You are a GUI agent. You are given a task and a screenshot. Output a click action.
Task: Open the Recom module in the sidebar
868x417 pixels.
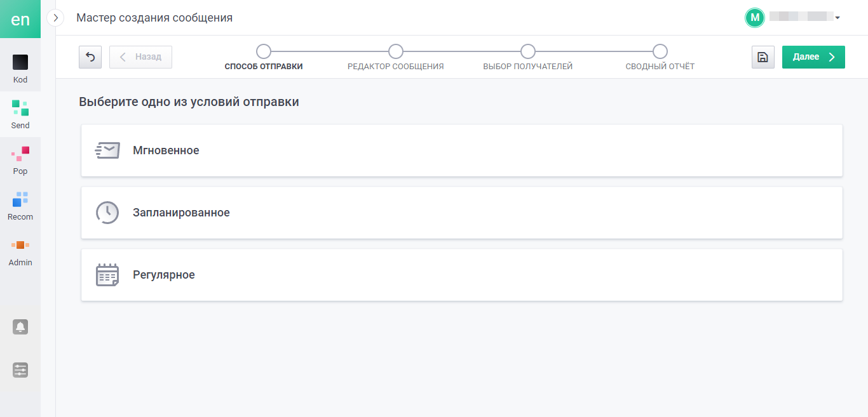click(x=20, y=206)
